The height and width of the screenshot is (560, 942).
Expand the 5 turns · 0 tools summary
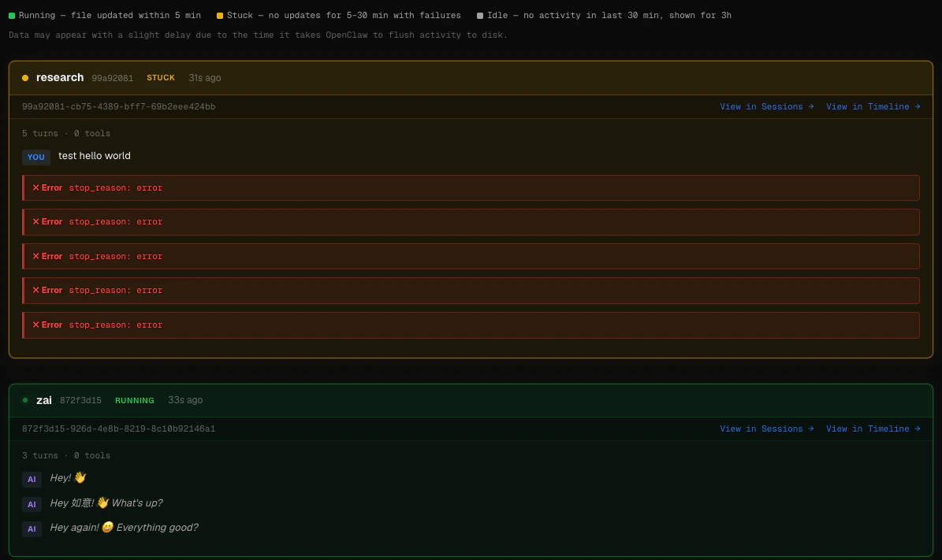[x=66, y=133]
